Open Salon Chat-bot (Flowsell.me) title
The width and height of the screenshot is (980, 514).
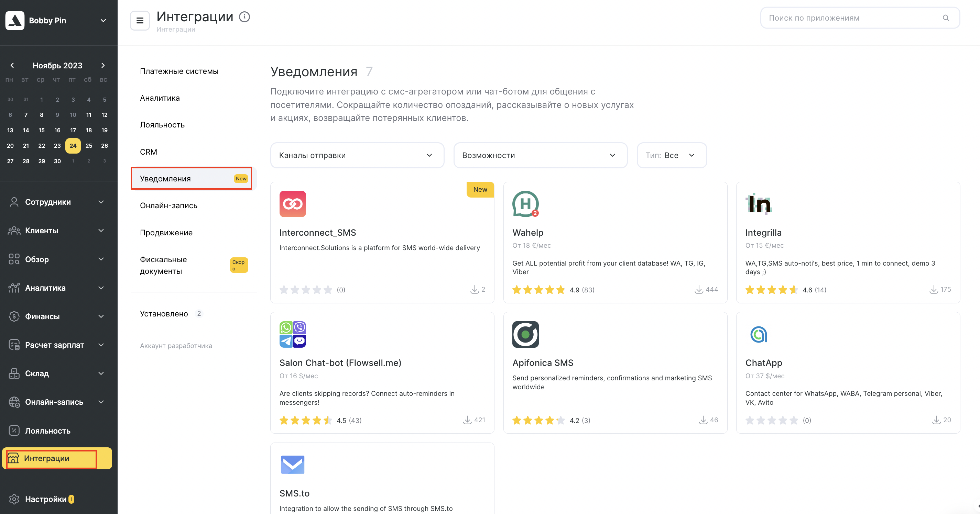(340, 363)
